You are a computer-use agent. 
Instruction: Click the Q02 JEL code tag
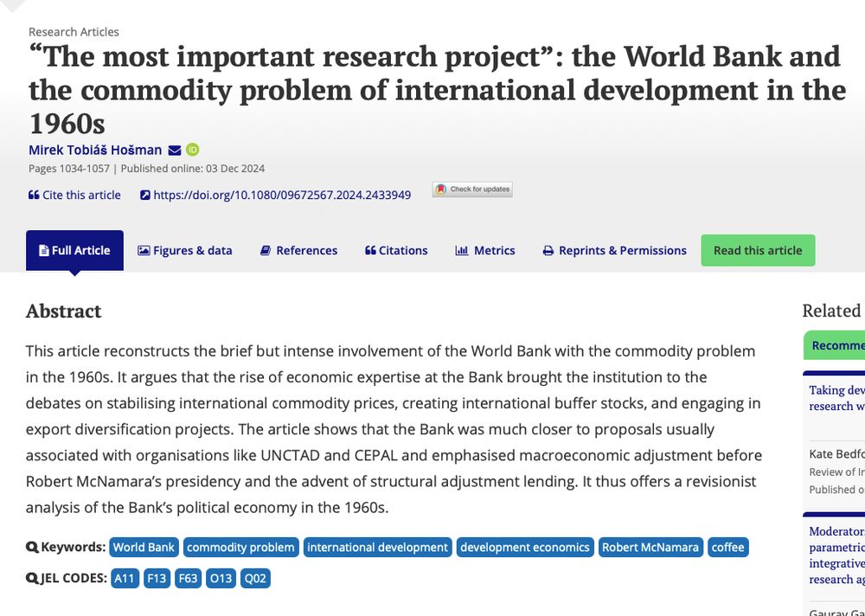255,579
